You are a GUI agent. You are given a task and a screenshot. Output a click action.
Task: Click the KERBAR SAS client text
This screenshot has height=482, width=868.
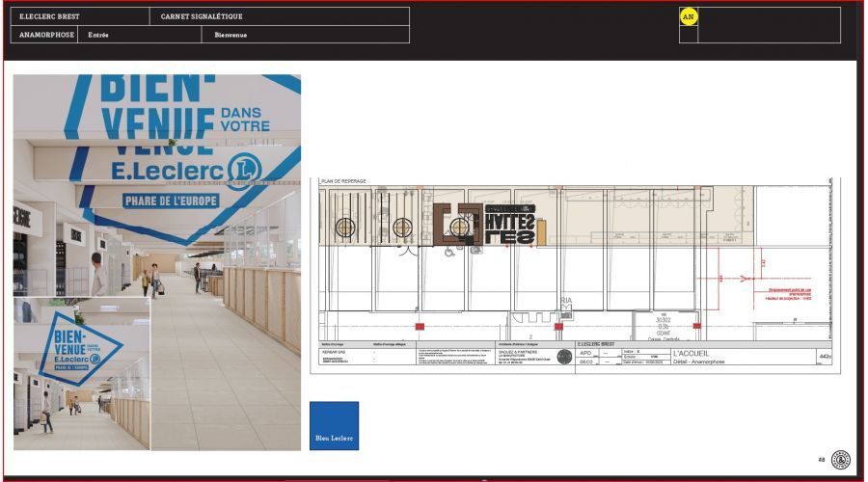click(334, 352)
